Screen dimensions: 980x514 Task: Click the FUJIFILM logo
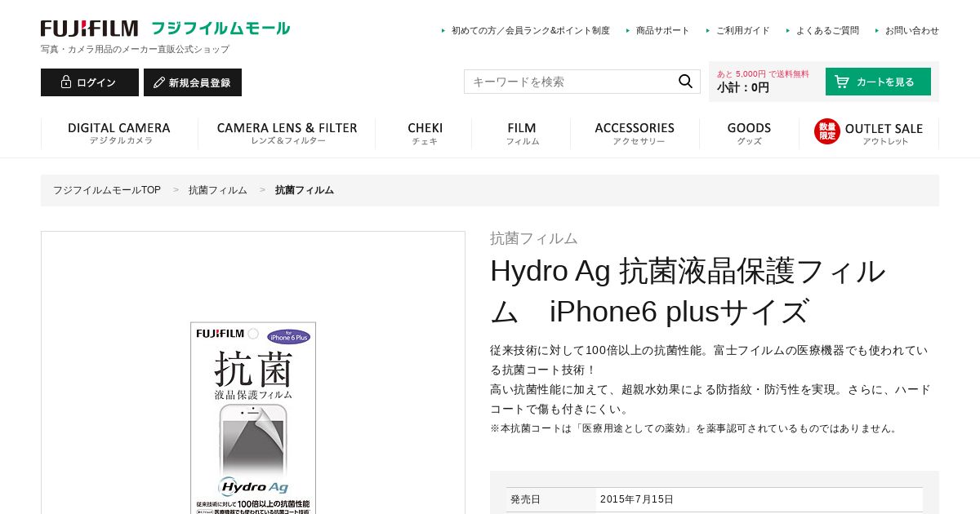pyautogui.click(x=89, y=29)
